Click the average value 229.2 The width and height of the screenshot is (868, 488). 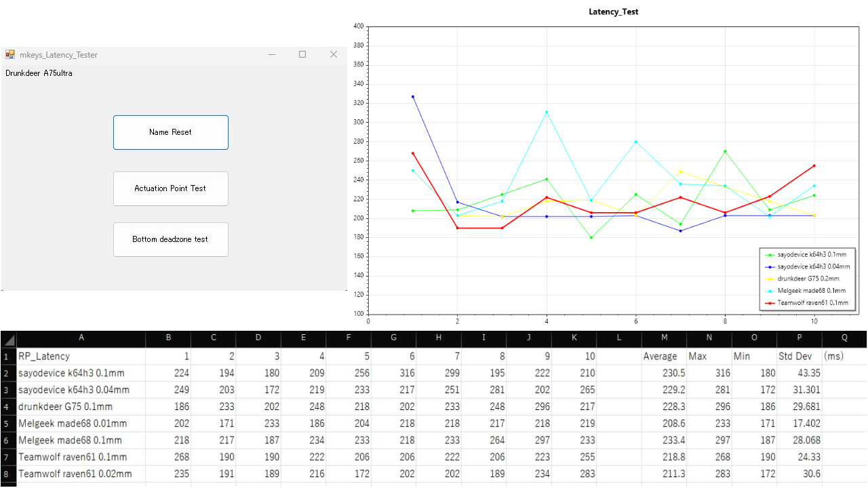pos(664,390)
